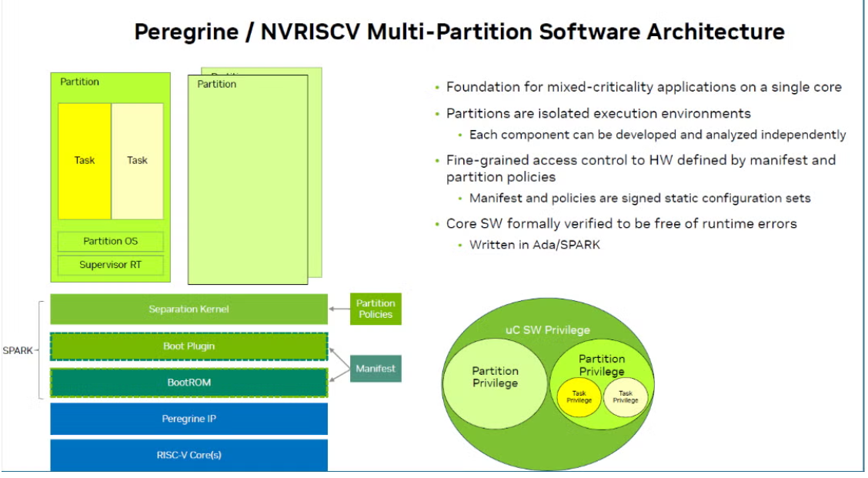The image size is (868, 478).
Task: Click sub-bullet 'Manifest and policies are signed'
Action: point(639,199)
